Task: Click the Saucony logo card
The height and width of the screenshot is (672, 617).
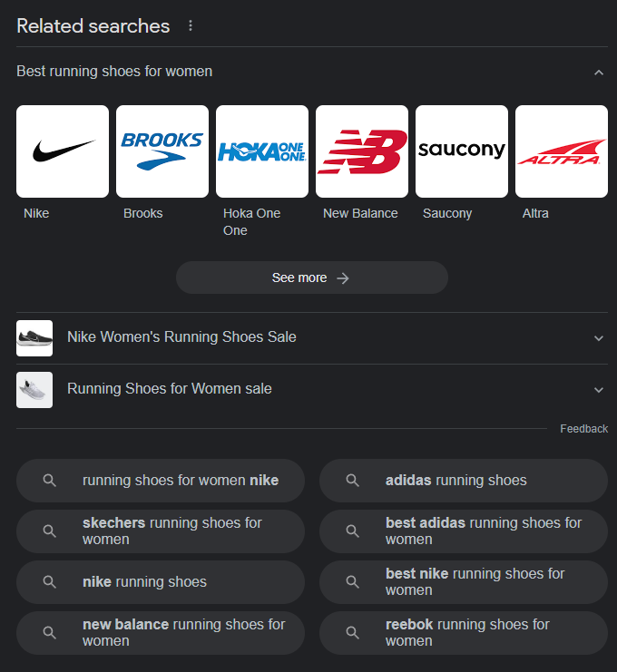Action: 462,151
